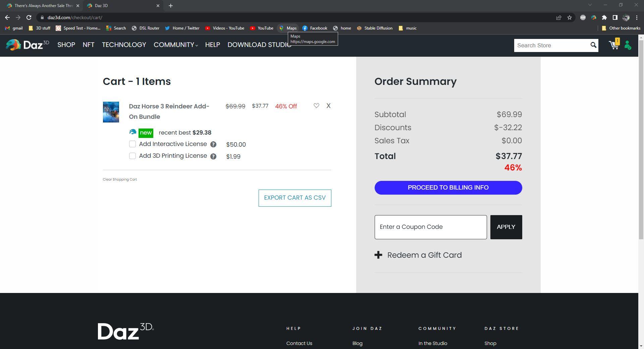Open the account profile icon

628,45
